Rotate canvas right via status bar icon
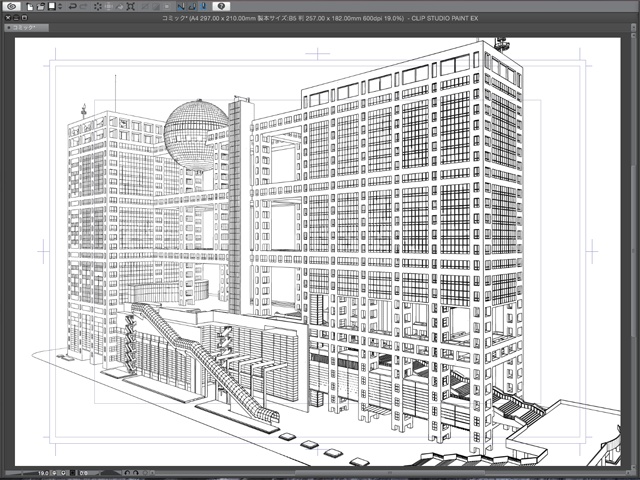Image resolution: width=640 pixels, height=480 pixels. (x=136, y=473)
